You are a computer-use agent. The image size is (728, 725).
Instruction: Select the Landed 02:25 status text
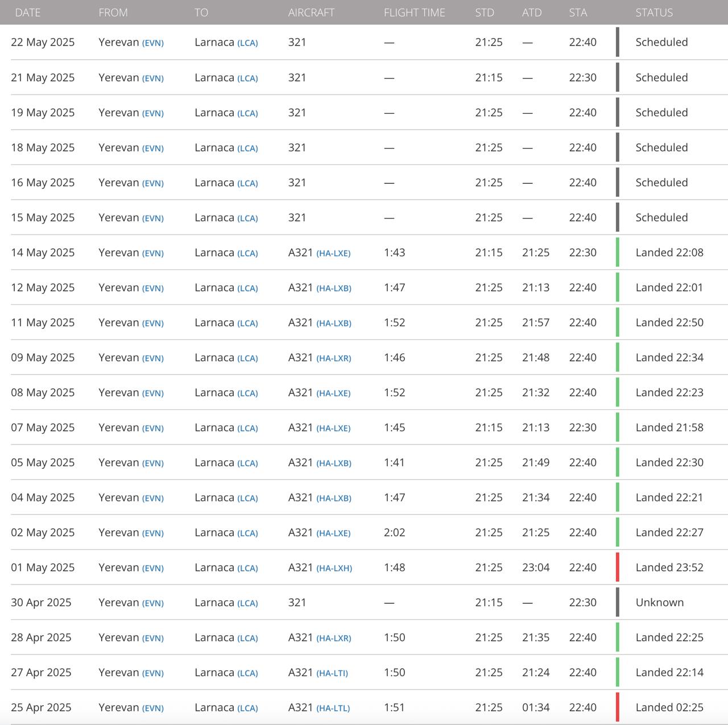point(669,707)
